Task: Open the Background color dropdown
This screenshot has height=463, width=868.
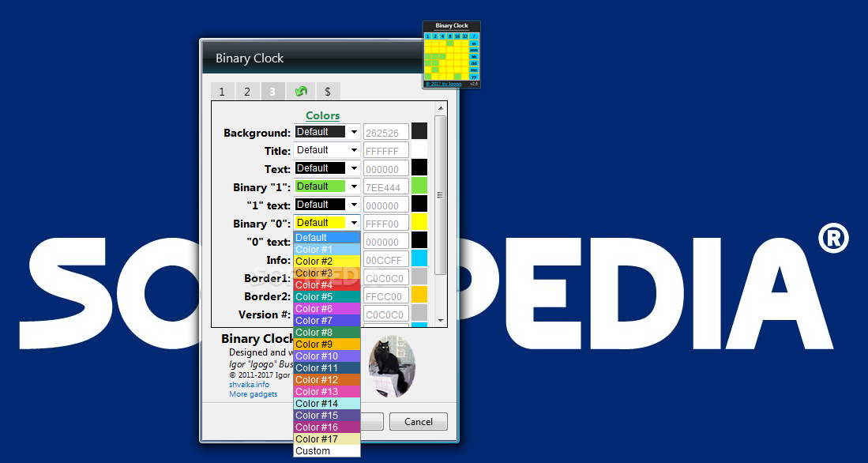Action: click(327, 132)
